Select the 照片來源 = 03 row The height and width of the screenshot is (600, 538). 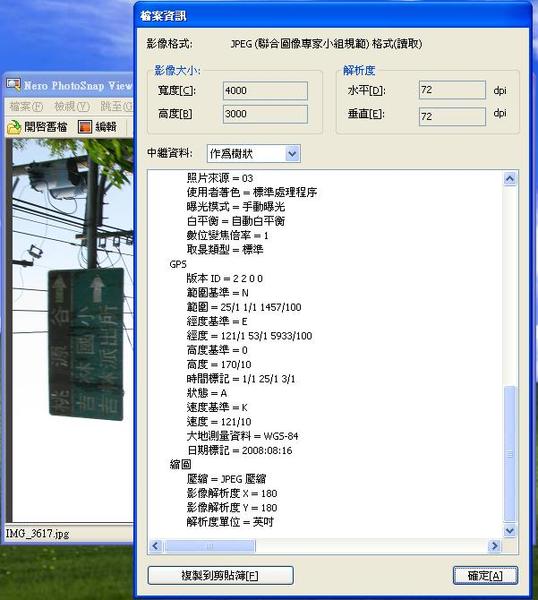[220, 178]
